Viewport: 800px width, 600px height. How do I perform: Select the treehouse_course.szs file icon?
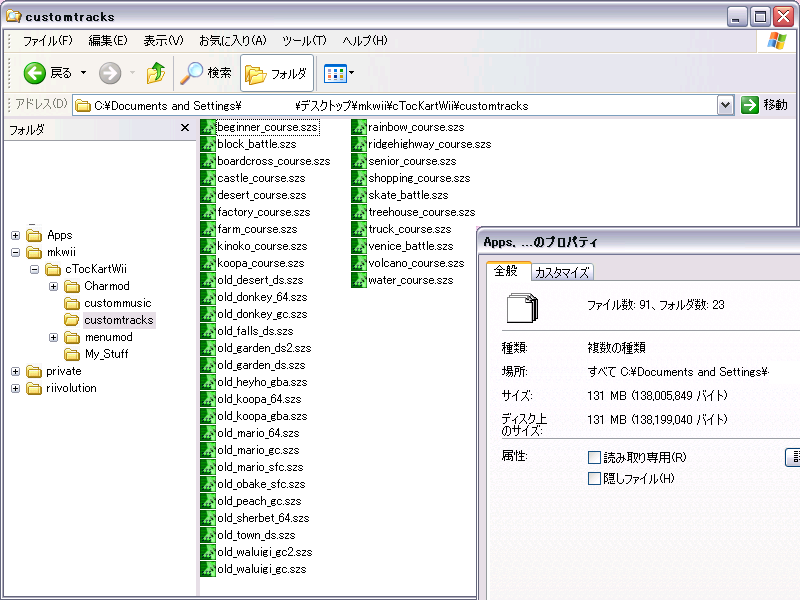(359, 212)
